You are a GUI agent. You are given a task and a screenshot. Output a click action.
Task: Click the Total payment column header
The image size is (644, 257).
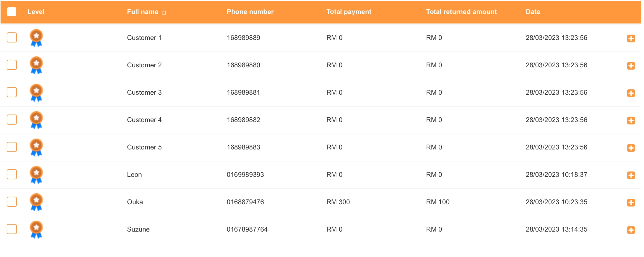click(x=349, y=12)
